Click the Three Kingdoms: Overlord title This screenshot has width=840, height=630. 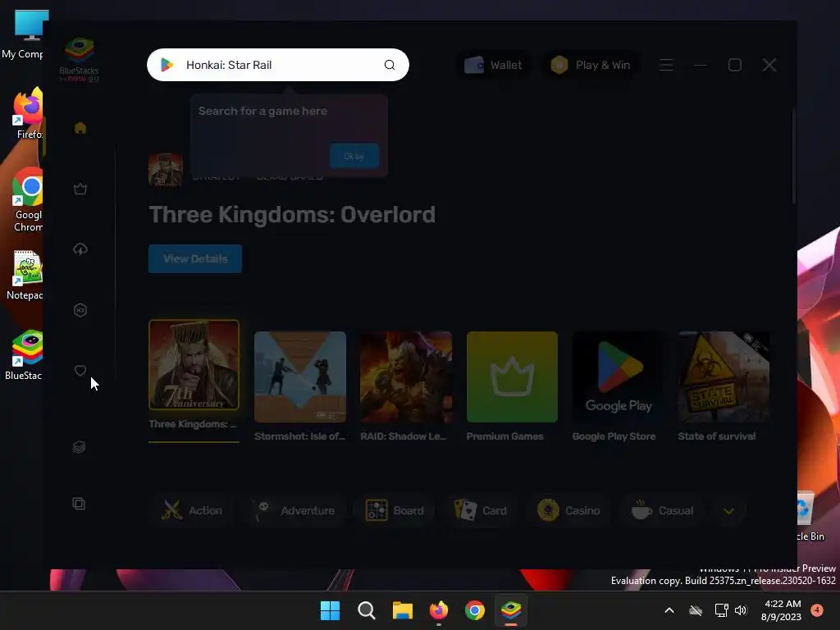(292, 214)
